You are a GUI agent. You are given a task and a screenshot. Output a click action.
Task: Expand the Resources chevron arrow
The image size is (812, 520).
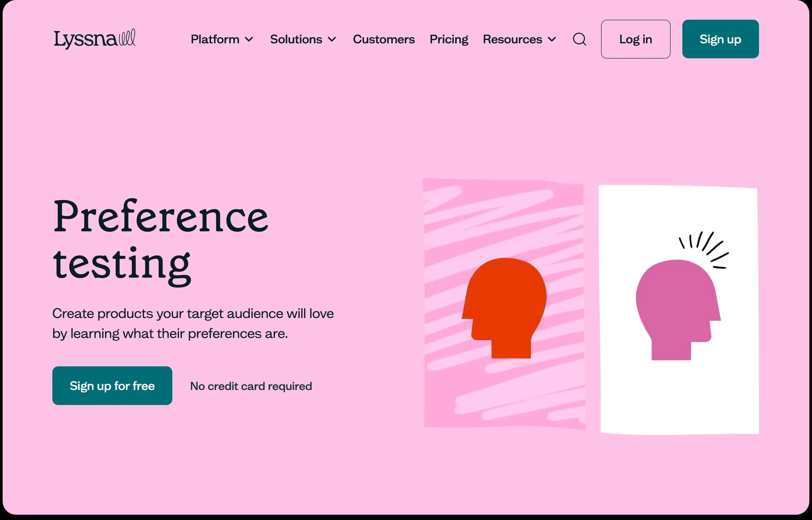tap(552, 39)
